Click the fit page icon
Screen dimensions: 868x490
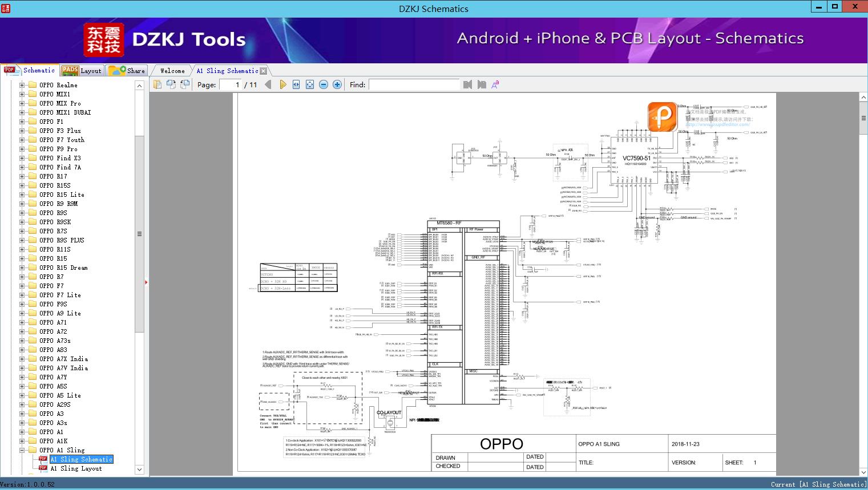pyautogui.click(x=310, y=84)
